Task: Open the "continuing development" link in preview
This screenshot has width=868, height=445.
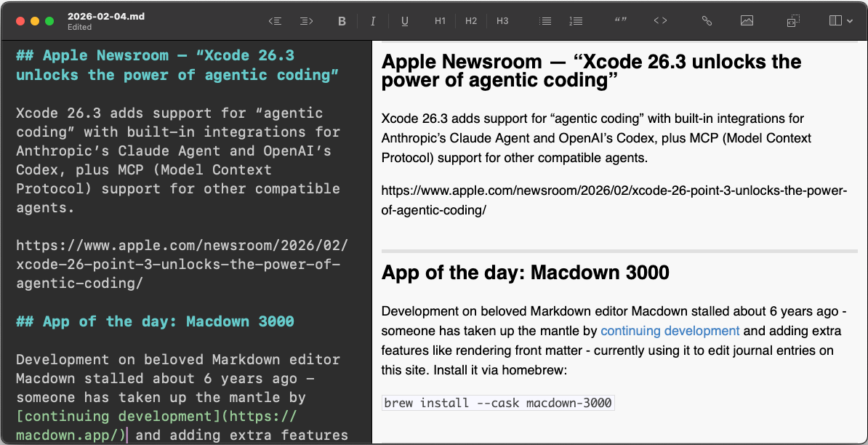Action: (x=670, y=331)
